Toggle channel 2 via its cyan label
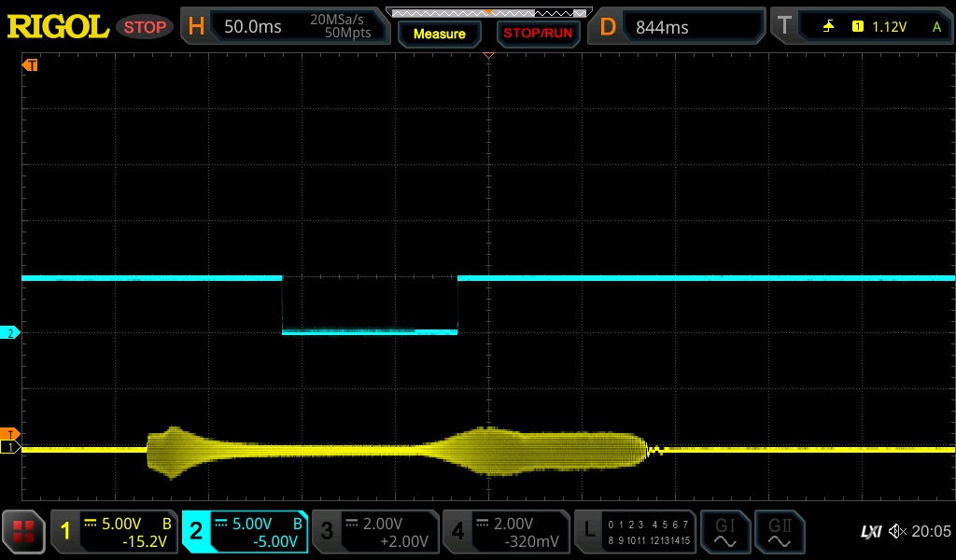The image size is (956, 560). [196, 531]
